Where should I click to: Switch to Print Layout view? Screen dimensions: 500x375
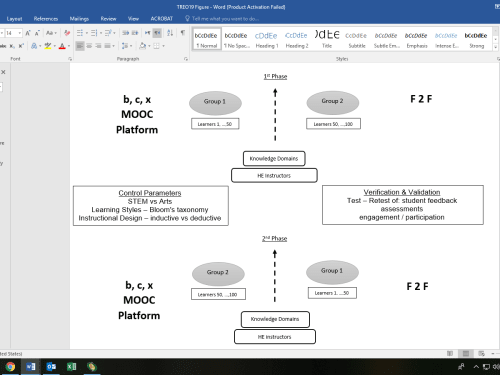(466, 353)
